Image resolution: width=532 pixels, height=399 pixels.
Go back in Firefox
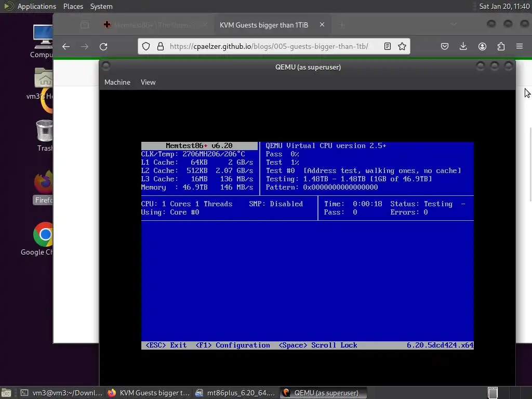[x=66, y=46]
